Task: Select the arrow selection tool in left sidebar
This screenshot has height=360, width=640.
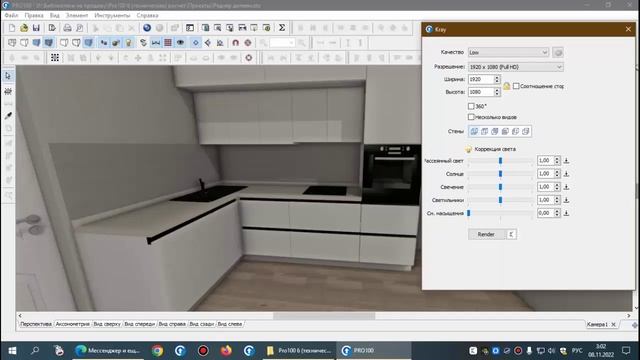Action: (x=8, y=76)
